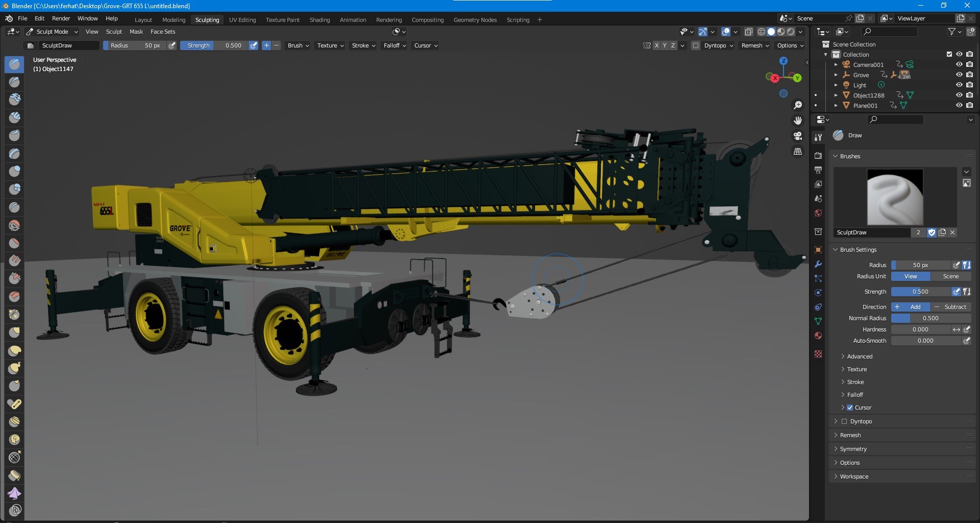The height and width of the screenshot is (523, 980).
Task: Hide Plane001 via eye icon
Action: coord(959,105)
